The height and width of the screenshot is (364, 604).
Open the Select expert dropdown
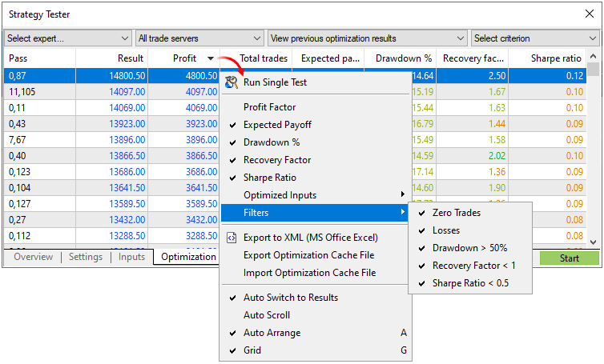68,38
